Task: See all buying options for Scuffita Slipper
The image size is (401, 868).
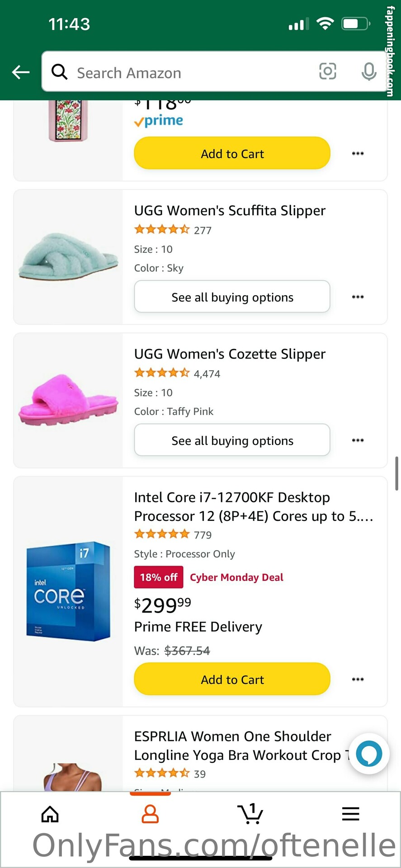Action: click(232, 297)
